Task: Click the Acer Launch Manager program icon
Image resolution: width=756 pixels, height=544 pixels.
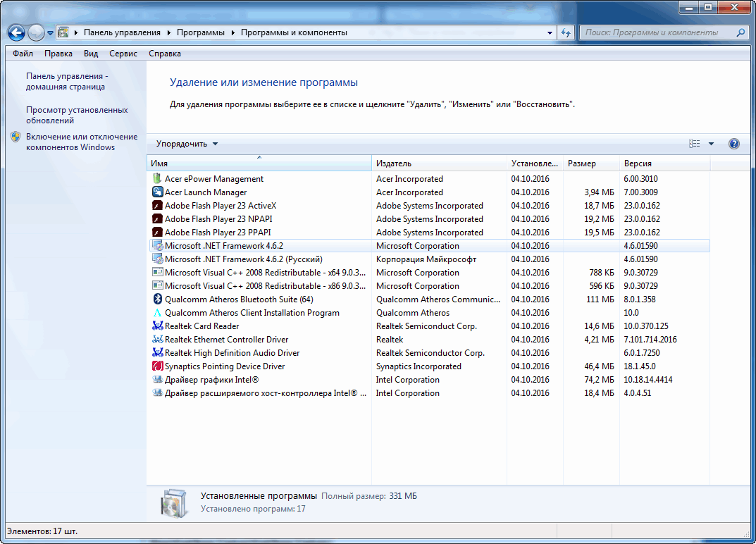Action: 157,192
